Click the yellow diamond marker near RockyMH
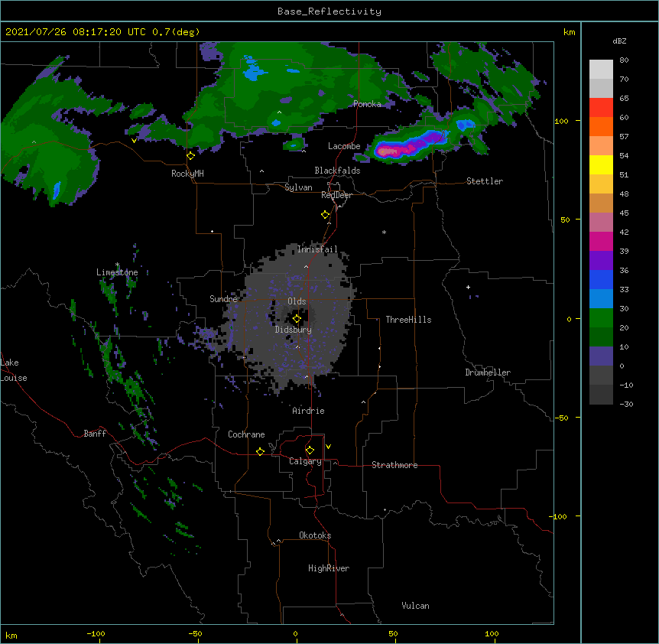This screenshot has height=644, width=659. (191, 156)
